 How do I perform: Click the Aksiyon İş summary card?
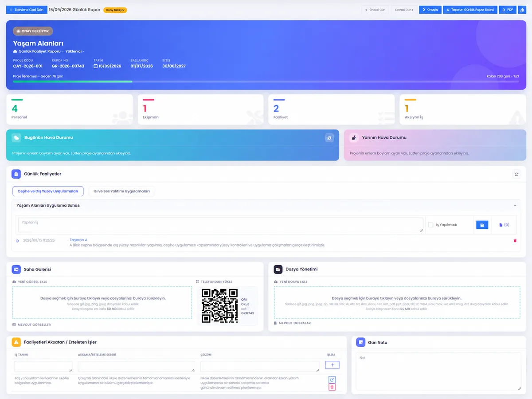coord(463,110)
